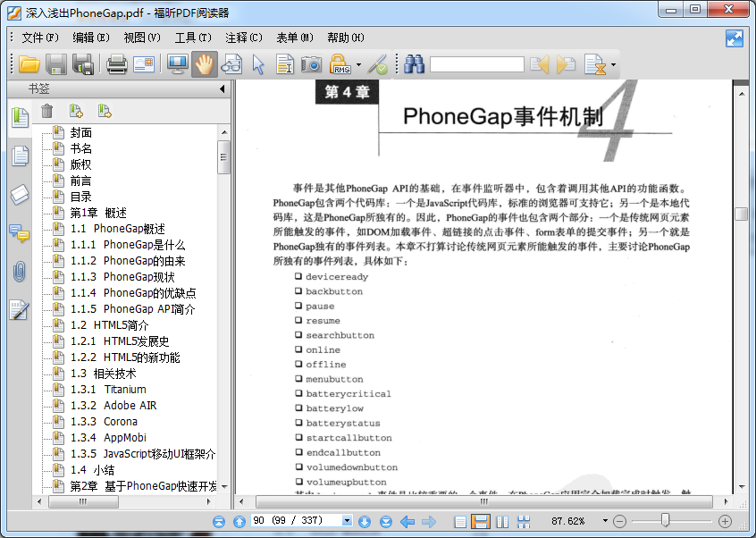The height and width of the screenshot is (538, 756).
Task: Expand the RMS lock dropdown arrow
Action: (358, 64)
